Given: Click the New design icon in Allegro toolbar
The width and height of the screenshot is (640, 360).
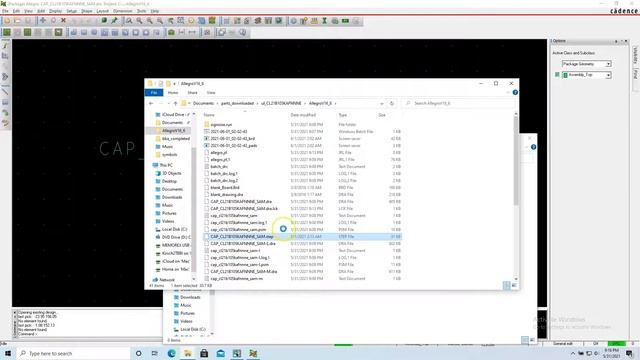Looking at the screenshot, I should click(x=7, y=20).
